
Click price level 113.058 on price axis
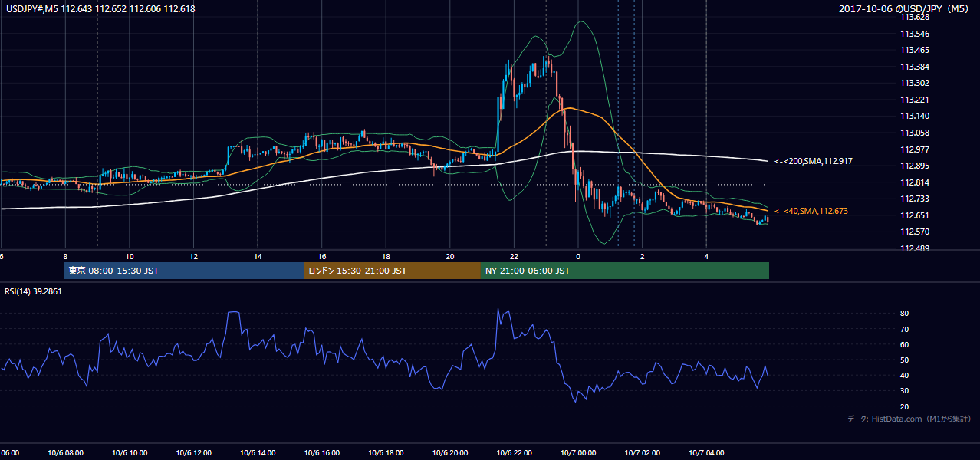point(915,133)
